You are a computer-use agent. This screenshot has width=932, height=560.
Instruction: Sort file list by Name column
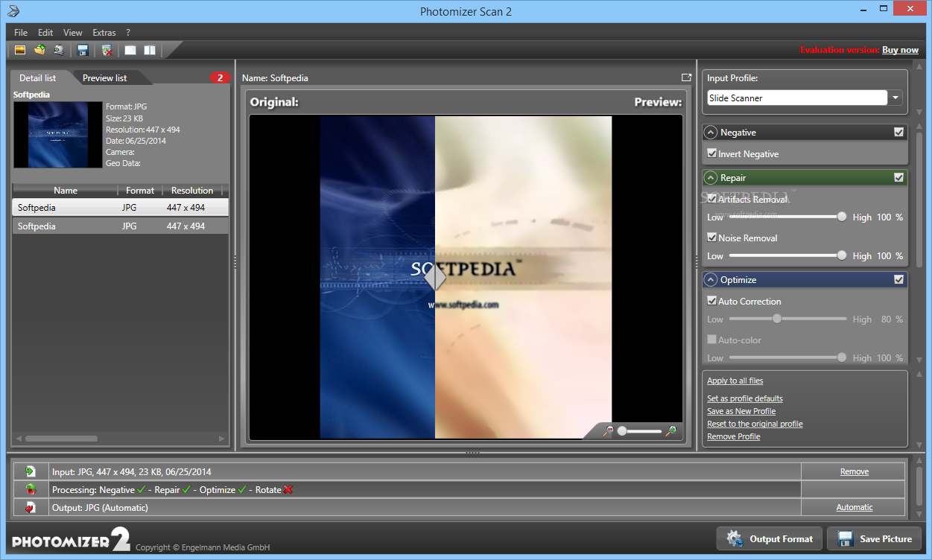click(66, 191)
